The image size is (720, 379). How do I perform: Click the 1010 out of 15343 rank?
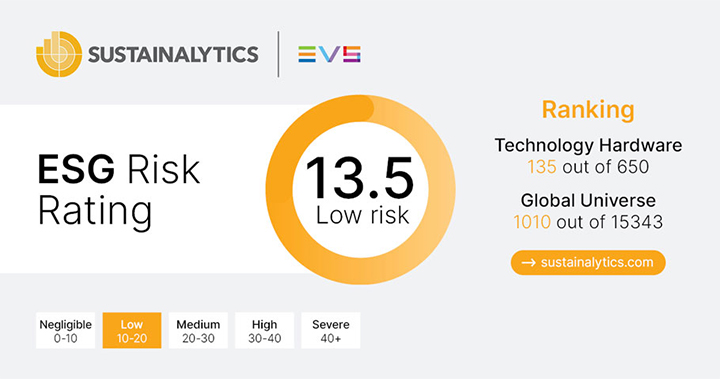(x=588, y=222)
